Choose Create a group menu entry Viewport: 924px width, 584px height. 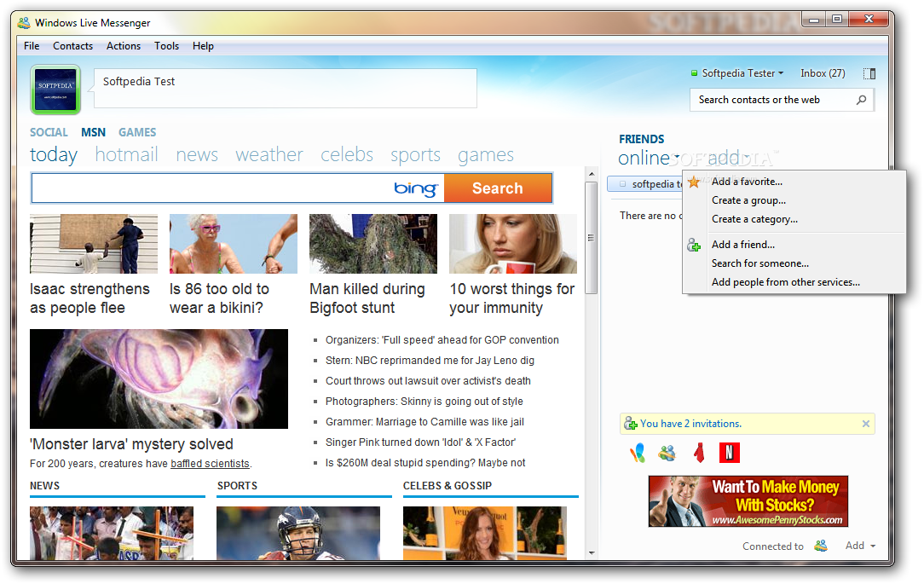coord(794,200)
